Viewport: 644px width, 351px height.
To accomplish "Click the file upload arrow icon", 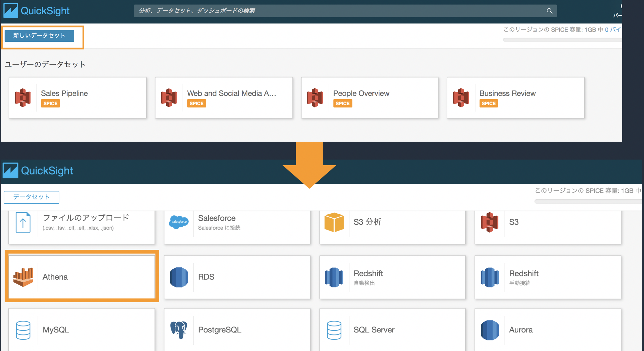I will tap(23, 223).
